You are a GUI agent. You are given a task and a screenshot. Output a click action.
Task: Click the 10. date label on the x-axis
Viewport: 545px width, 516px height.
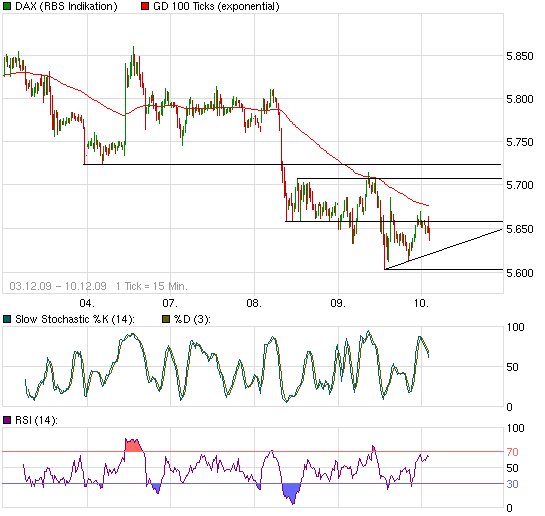pyautogui.click(x=421, y=303)
